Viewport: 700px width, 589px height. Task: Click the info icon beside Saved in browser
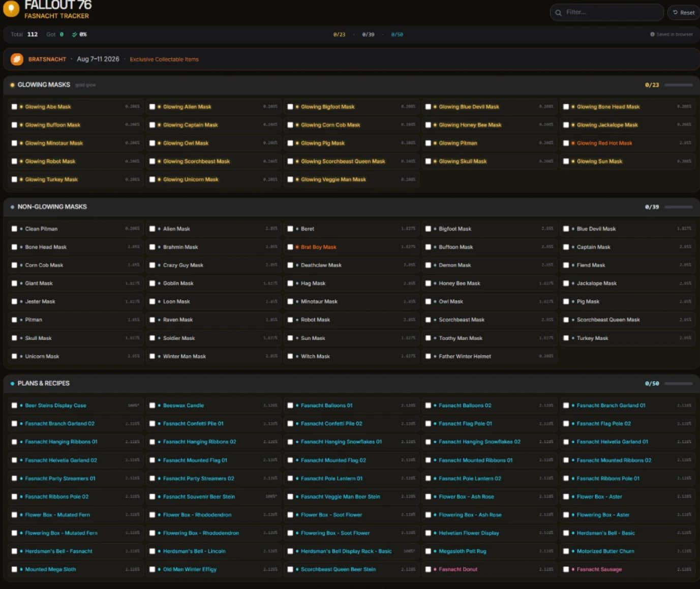652,35
